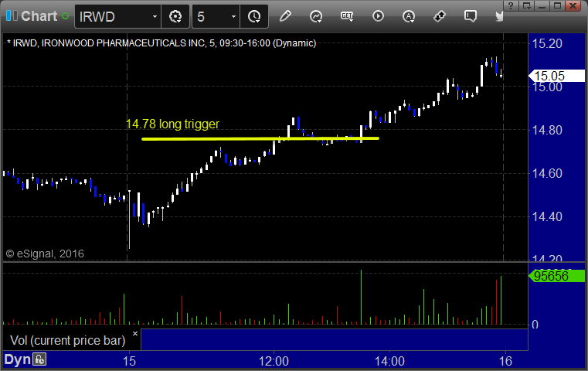Image resolution: width=588 pixels, height=371 pixels.
Task: Expand the IRWD symbol dropdown arrow
Action: click(x=155, y=16)
